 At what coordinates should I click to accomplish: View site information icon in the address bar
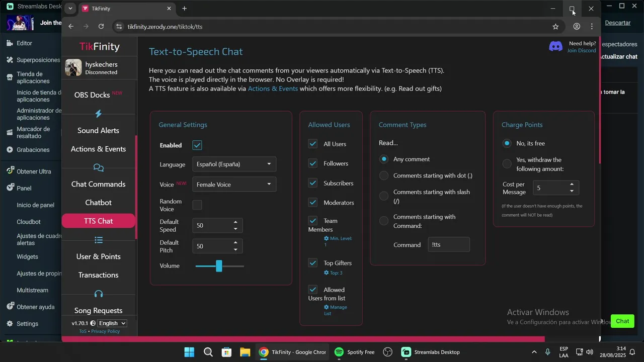coord(118,27)
